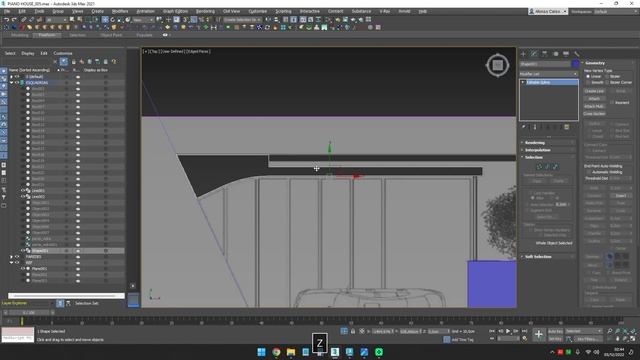Screen dimensions: 640x360
Task: Click the highlighted layer explorer toolbar icon
Action: [64, 62]
